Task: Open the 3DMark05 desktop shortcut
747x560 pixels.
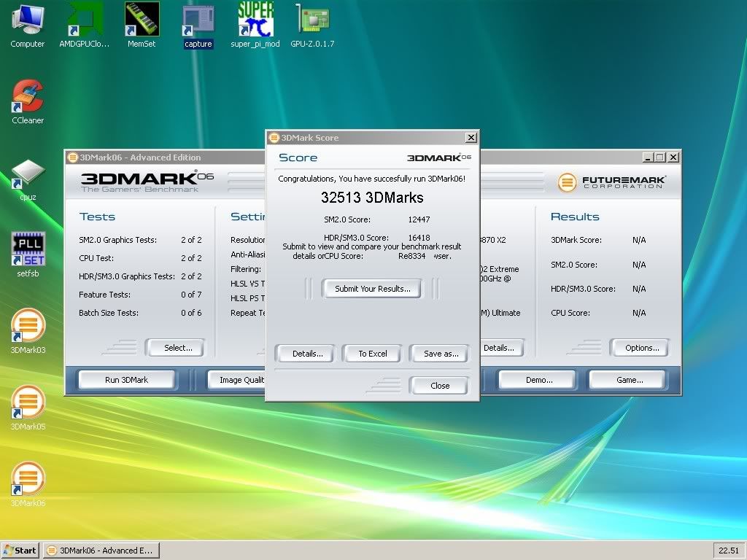Action: pyautogui.click(x=28, y=407)
